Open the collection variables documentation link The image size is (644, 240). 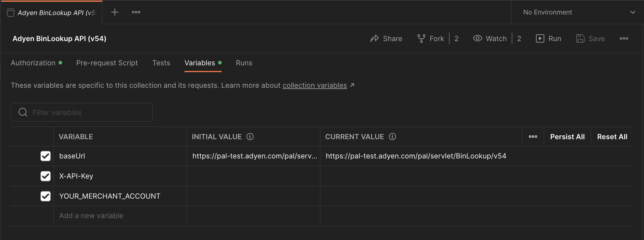pyautogui.click(x=315, y=85)
